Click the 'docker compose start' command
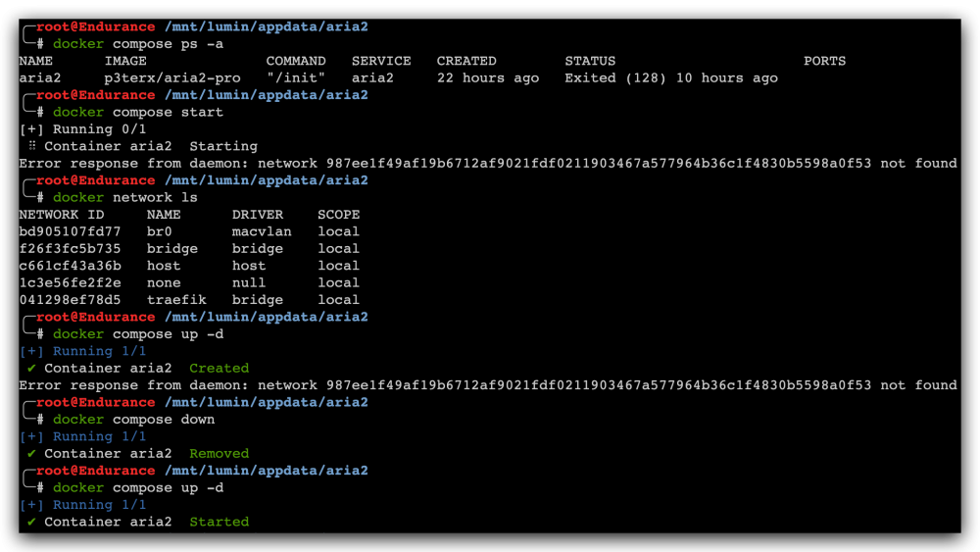Viewport: 980px width, 552px height. [138, 113]
